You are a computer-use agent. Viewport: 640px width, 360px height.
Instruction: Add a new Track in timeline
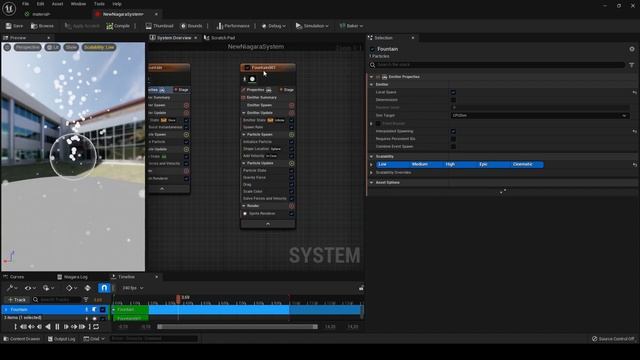[17, 300]
